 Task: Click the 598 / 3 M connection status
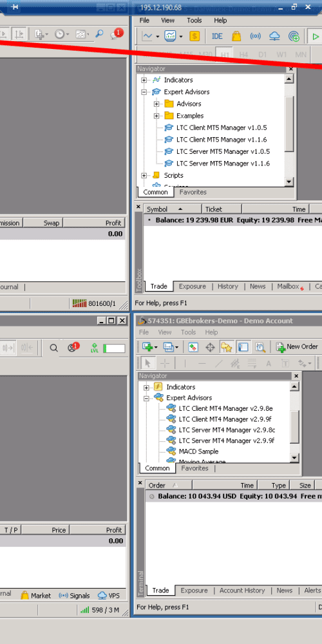coord(100,610)
